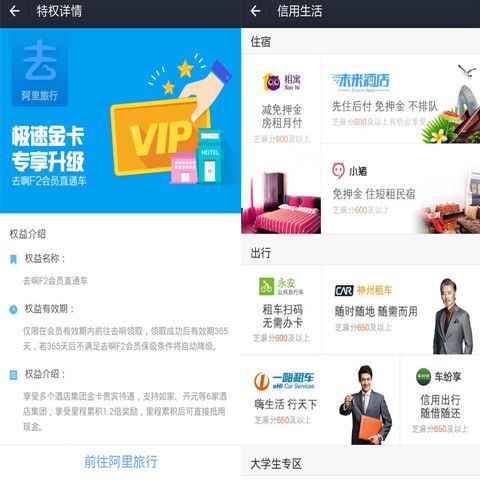Tap the 相寓 owl logo
The width and height of the screenshot is (480, 480).
(x=272, y=82)
